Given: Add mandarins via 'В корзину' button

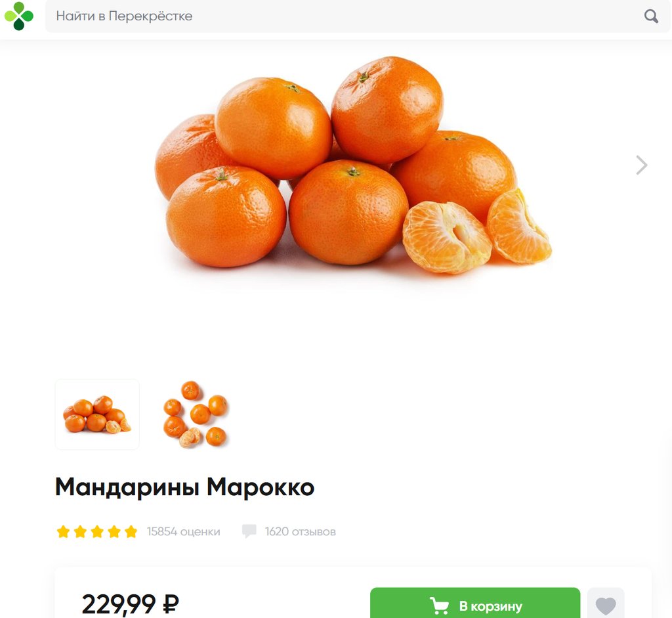Looking at the screenshot, I should (x=475, y=603).
